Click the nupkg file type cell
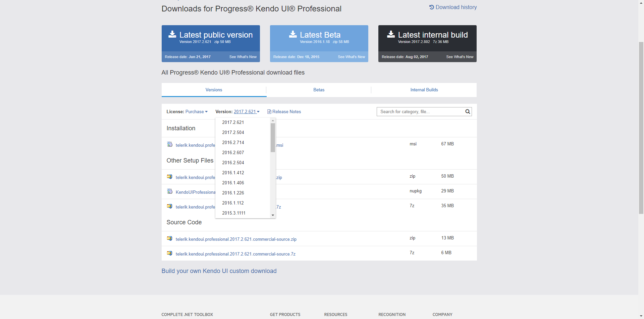This screenshot has width=644, height=319. [x=416, y=191]
